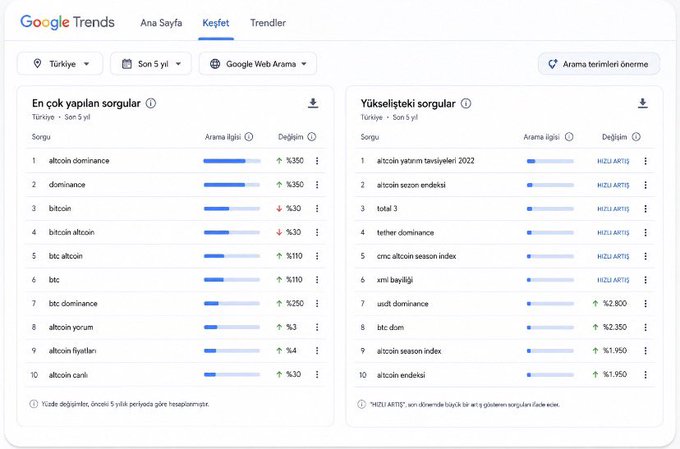This screenshot has width=680, height=449.
Task: Click the xml bayiliği query
Action: click(x=395, y=280)
